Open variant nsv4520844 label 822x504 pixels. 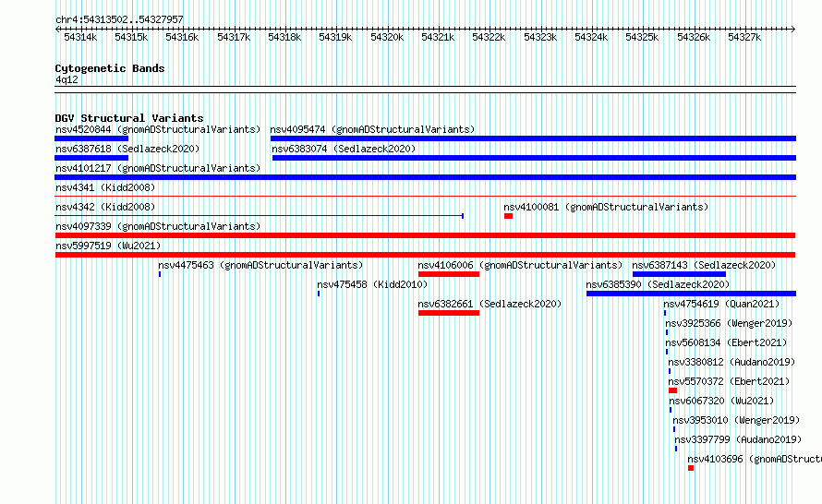(x=158, y=129)
